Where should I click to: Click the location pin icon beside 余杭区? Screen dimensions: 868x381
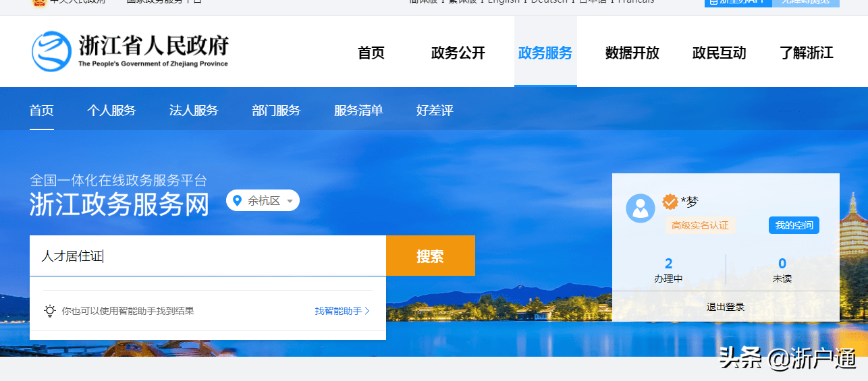pyautogui.click(x=238, y=200)
